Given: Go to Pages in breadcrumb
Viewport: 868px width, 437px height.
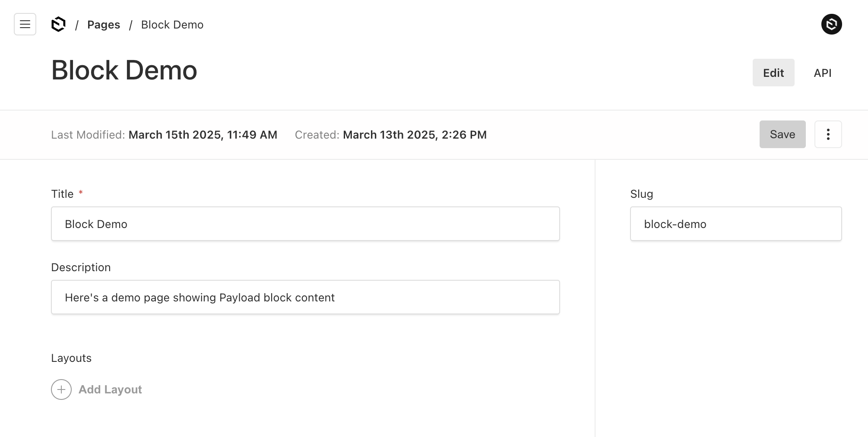Looking at the screenshot, I should [104, 25].
